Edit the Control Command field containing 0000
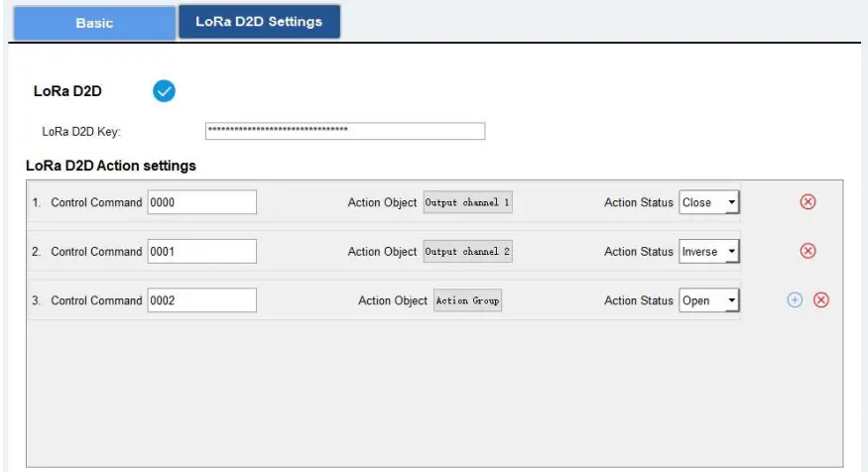The width and height of the screenshot is (868, 472). click(201, 202)
